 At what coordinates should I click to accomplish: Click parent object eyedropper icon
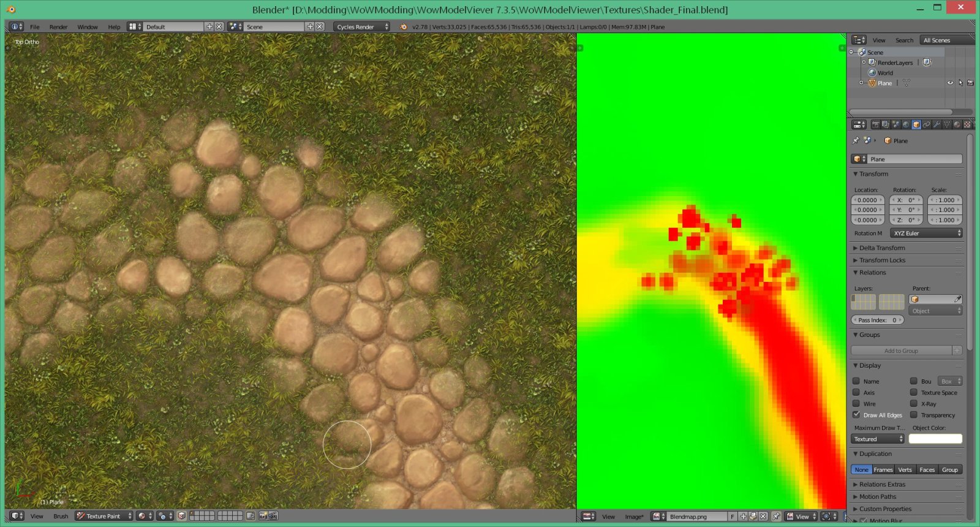pyautogui.click(x=957, y=299)
